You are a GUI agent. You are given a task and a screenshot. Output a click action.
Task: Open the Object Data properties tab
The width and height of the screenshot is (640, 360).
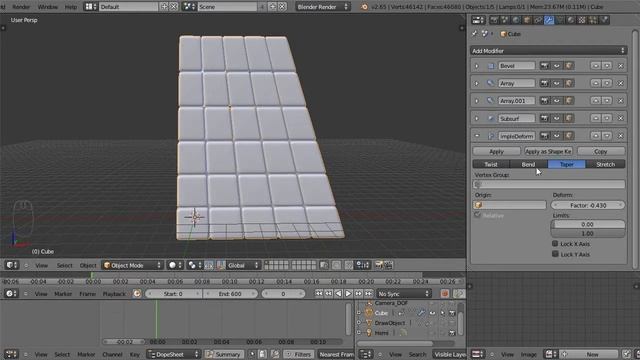[x=560, y=20]
